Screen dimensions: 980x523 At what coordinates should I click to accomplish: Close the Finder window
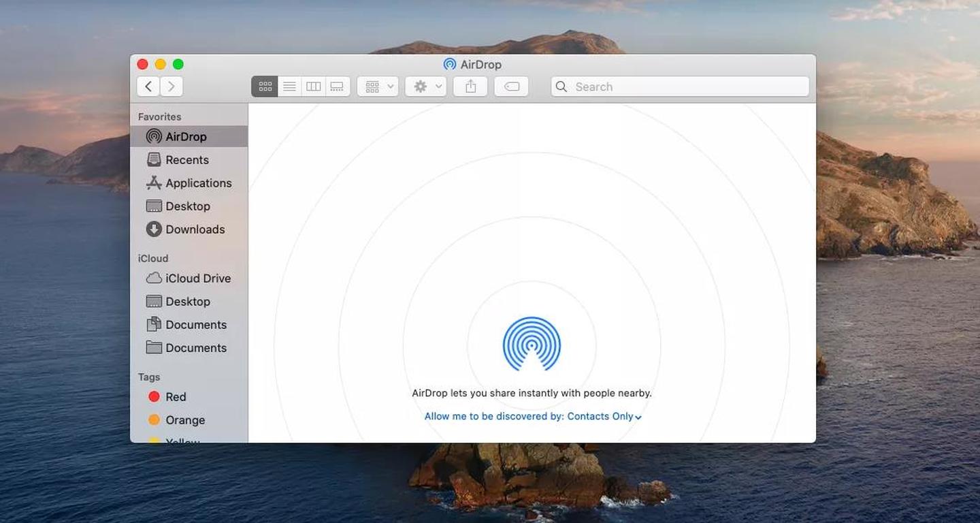pos(142,64)
